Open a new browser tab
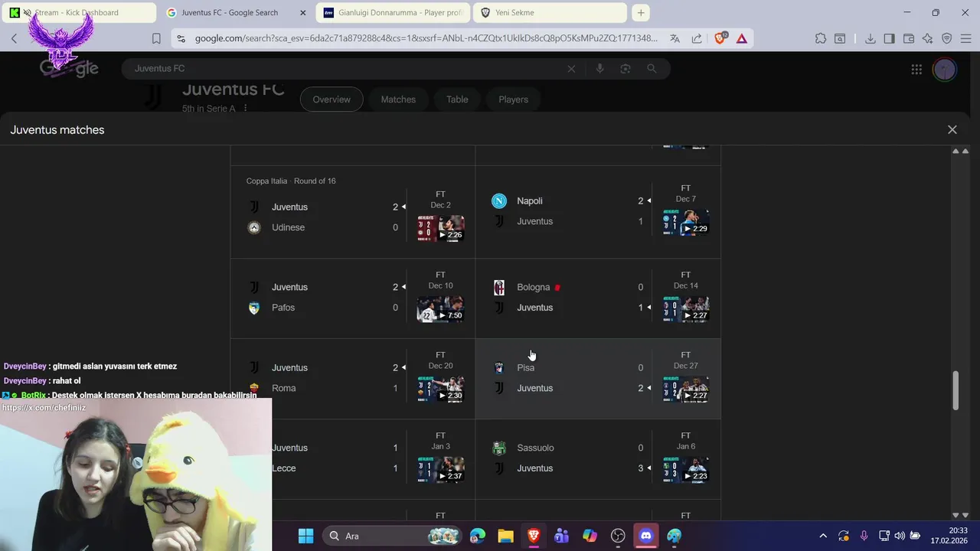This screenshot has height=551, width=980. point(641,12)
